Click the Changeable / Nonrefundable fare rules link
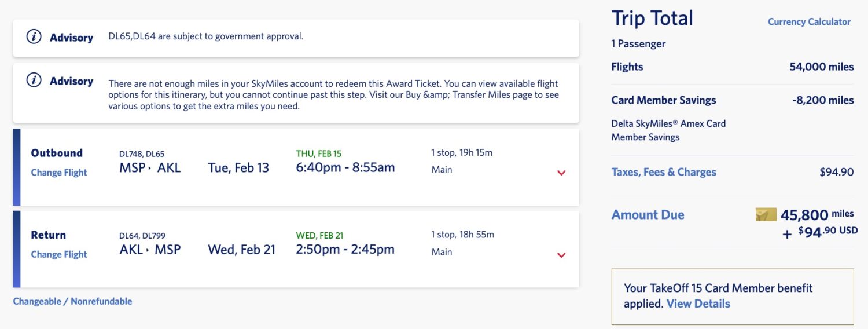This screenshot has height=329, width=868. (x=72, y=301)
